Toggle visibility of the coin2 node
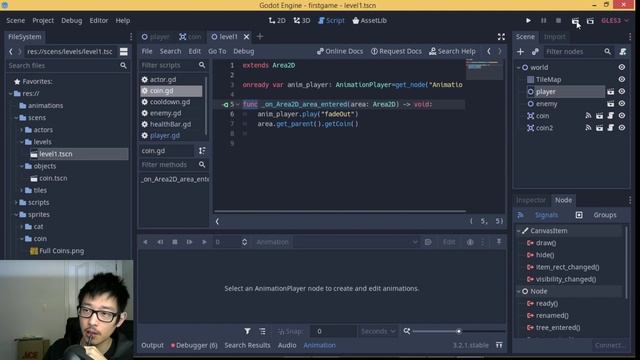This screenshot has width=640, height=360. click(x=622, y=128)
